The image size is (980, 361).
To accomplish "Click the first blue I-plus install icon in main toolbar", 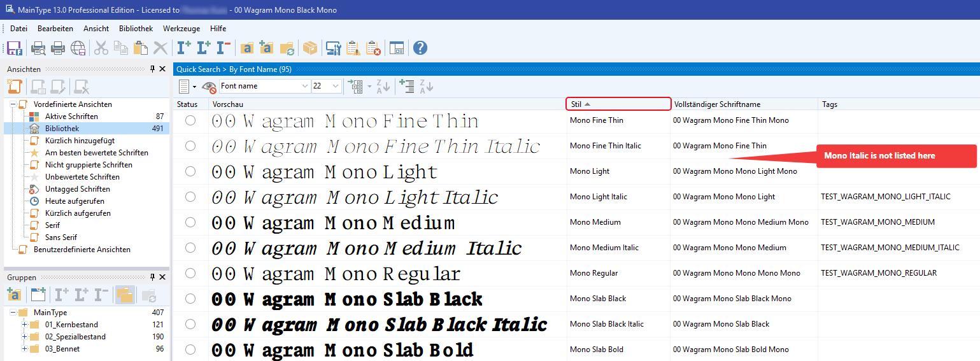I will [184, 48].
